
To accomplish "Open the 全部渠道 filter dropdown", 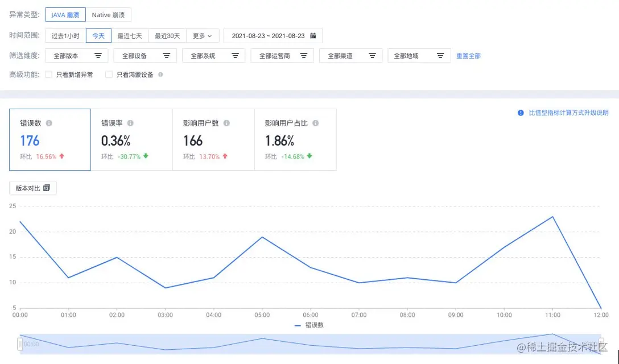I will (x=350, y=56).
